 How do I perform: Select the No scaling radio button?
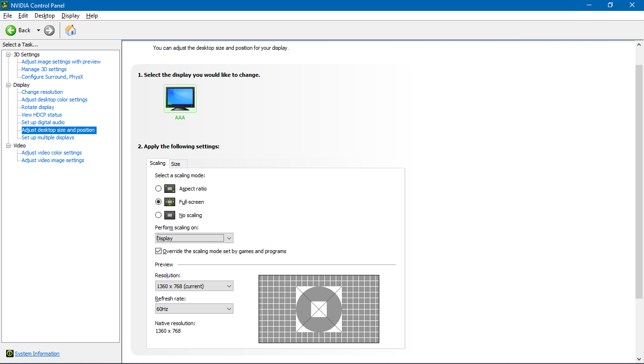click(x=159, y=215)
